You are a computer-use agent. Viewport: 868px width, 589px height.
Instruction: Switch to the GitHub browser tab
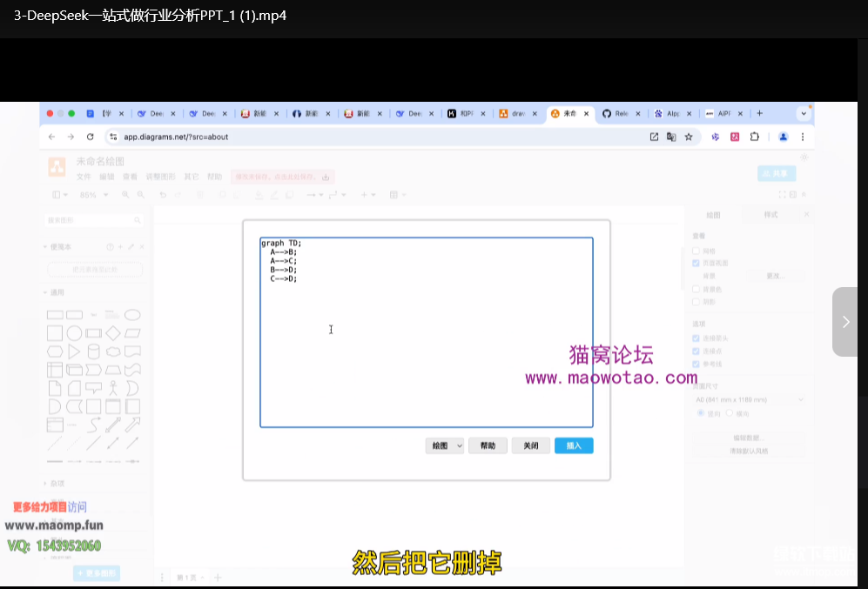click(x=616, y=113)
